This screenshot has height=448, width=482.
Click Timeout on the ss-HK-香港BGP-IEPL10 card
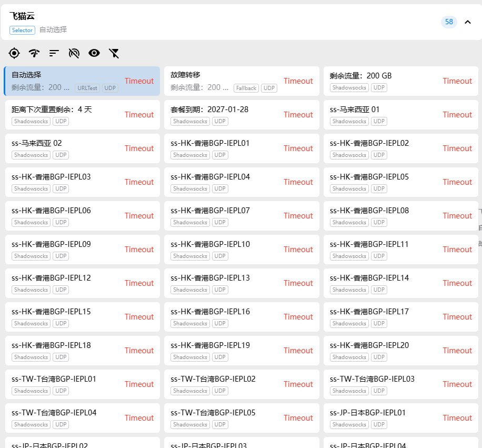298,250
